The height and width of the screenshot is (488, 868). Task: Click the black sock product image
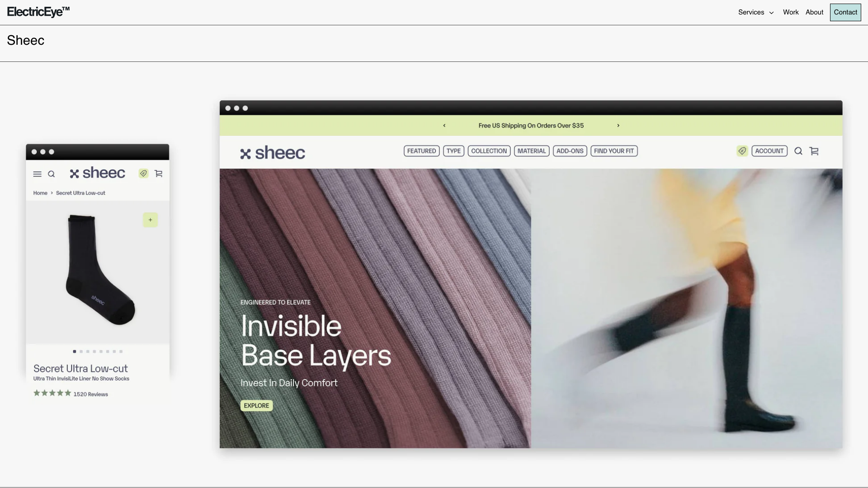pyautogui.click(x=100, y=270)
